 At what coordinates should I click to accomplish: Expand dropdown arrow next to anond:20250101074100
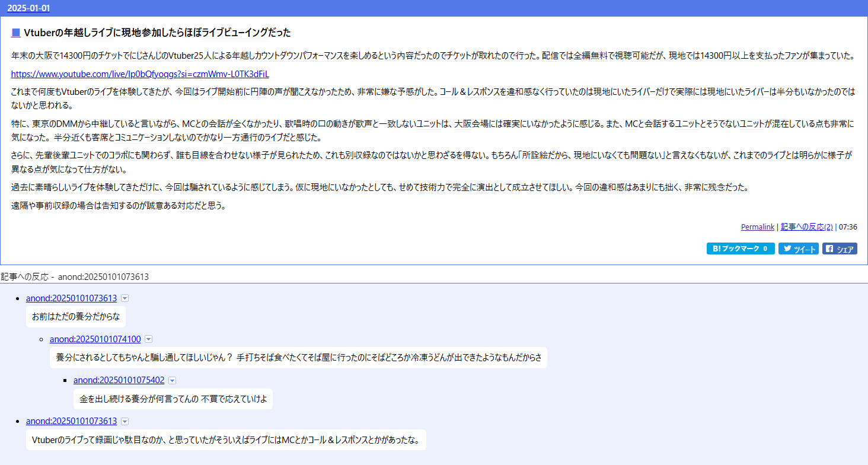(x=149, y=339)
